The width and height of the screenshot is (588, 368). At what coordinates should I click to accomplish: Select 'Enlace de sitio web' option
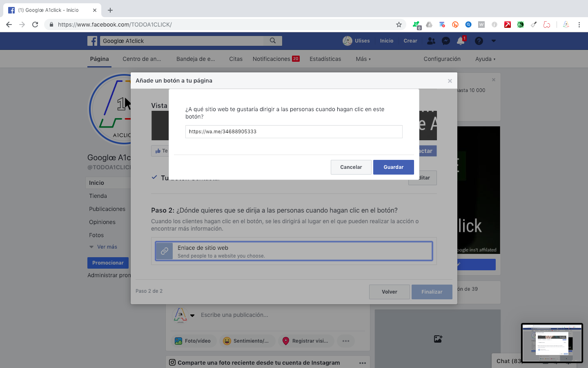pos(294,251)
